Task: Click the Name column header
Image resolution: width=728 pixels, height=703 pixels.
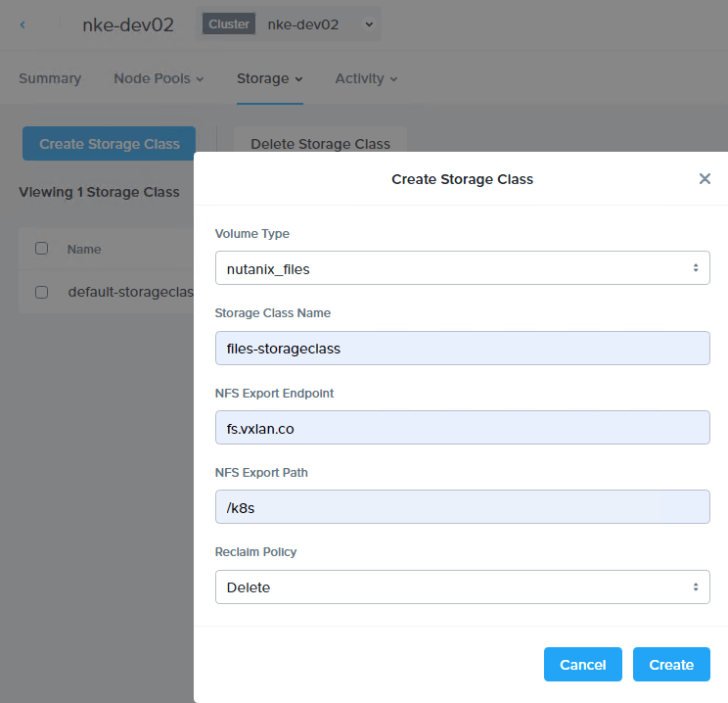Action: [x=84, y=249]
